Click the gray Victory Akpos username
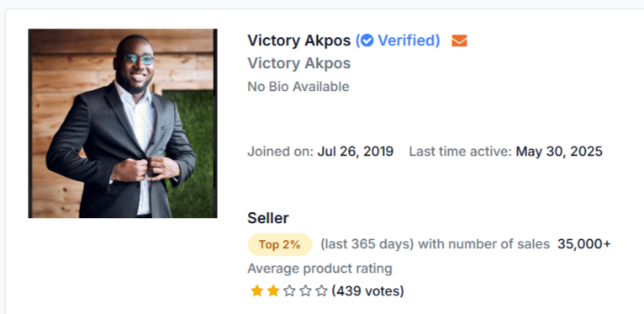The width and height of the screenshot is (644, 314). click(299, 63)
